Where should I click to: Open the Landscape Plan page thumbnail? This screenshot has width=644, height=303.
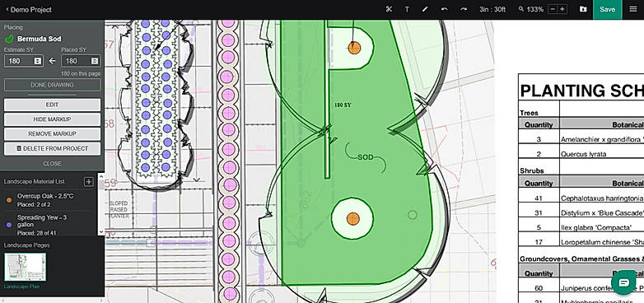tap(25, 267)
